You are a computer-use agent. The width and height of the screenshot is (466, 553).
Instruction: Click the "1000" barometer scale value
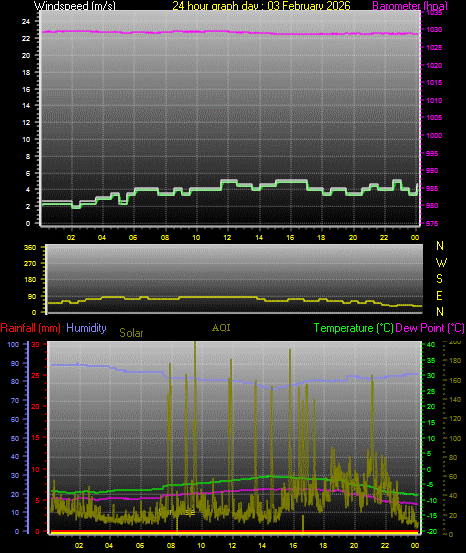click(x=434, y=135)
